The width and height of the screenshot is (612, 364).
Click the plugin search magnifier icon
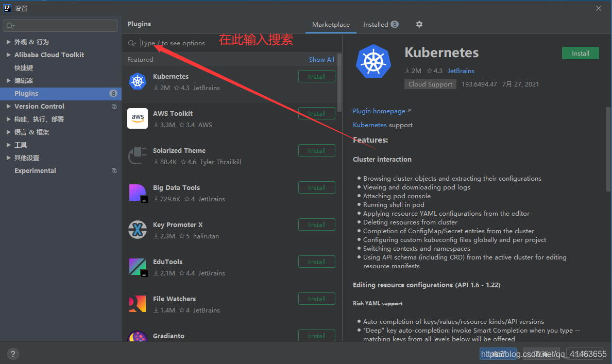coord(132,43)
